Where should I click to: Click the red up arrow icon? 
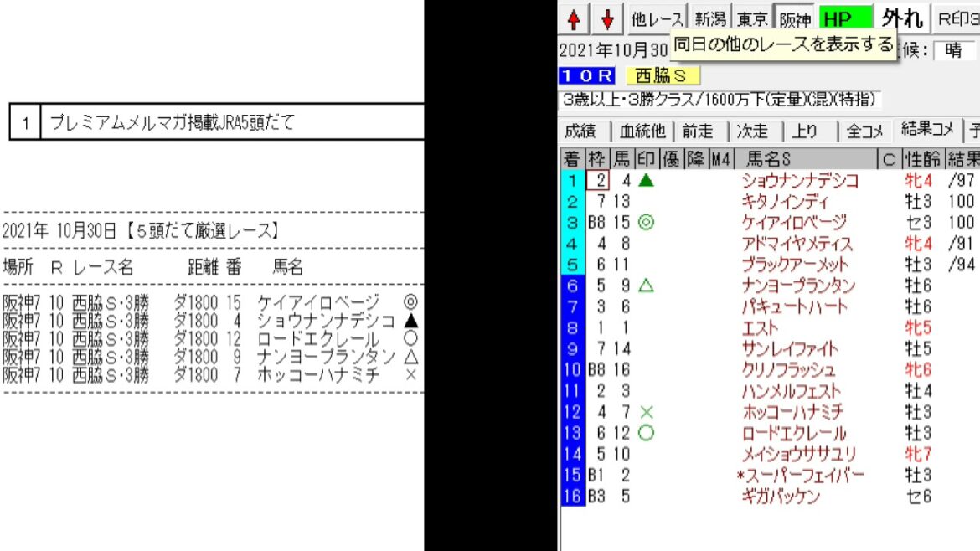coord(575,18)
